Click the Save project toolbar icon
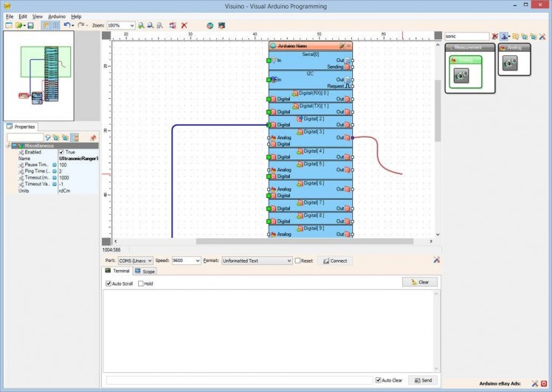This screenshot has width=552, height=392. tap(31, 25)
